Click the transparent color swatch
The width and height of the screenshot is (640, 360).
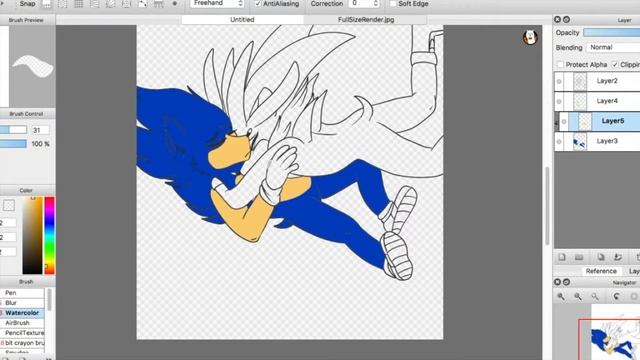click(x=9, y=204)
